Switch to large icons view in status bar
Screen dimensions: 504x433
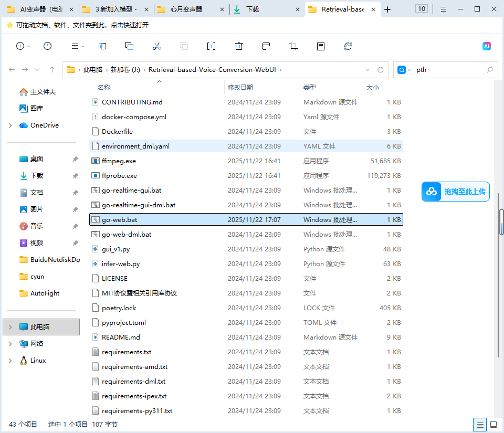point(493,425)
